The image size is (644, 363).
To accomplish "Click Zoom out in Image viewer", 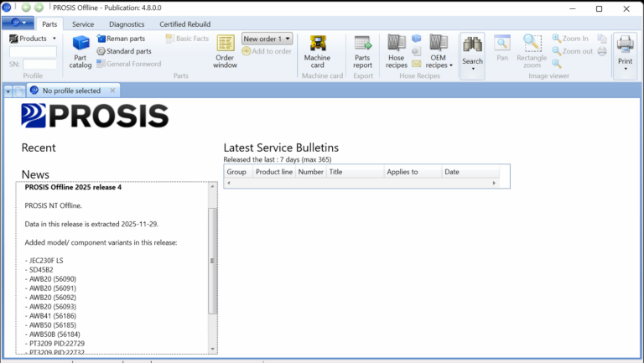I will coord(573,51).
